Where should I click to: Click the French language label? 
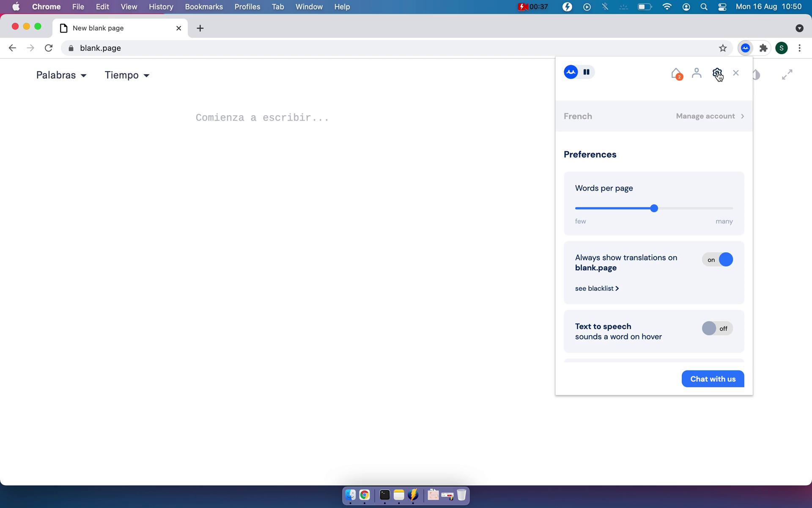pyautogui.click(x=578, y=116)
